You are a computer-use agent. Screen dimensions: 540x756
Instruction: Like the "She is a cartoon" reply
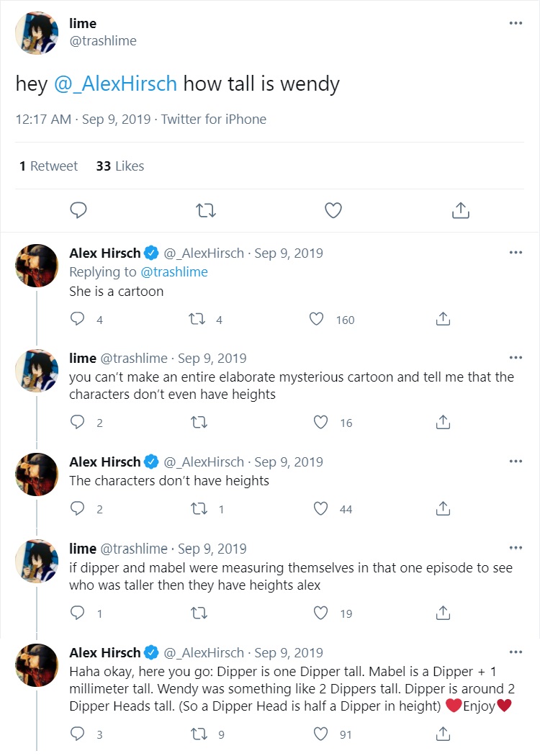click(x=316, y=319)
